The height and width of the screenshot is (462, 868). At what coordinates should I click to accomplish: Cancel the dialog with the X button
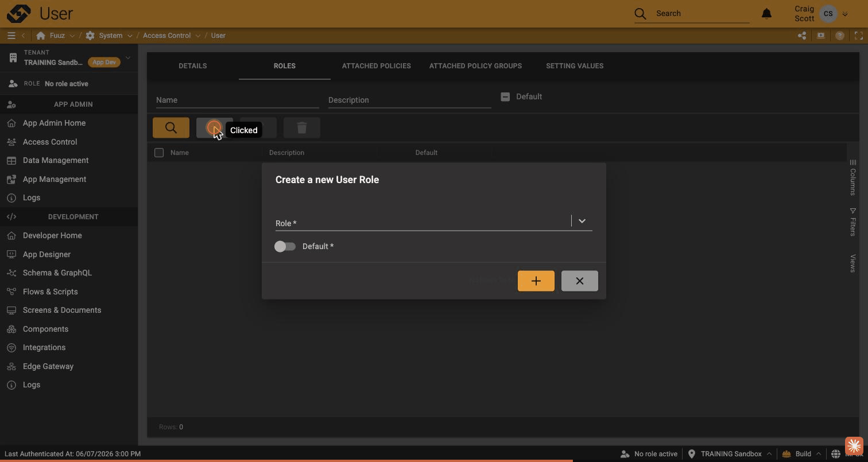coord(580,281)
